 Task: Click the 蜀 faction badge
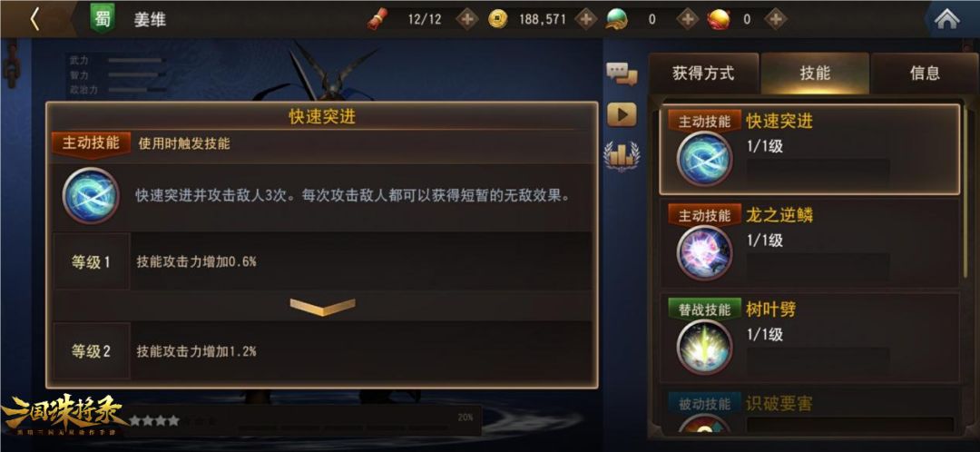103,19
